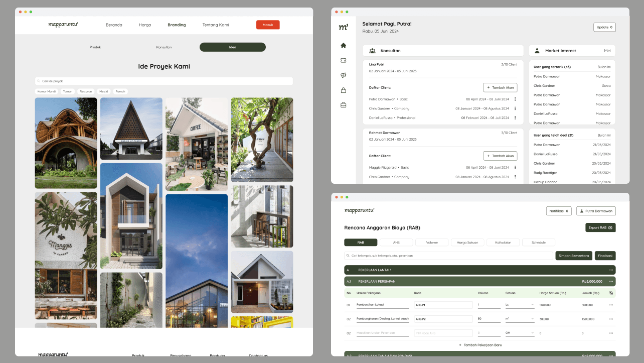Screen dimensions: 644x363
Task: Open more options for Pembersihan Lokasi row
Action: (x=611, y=305)
